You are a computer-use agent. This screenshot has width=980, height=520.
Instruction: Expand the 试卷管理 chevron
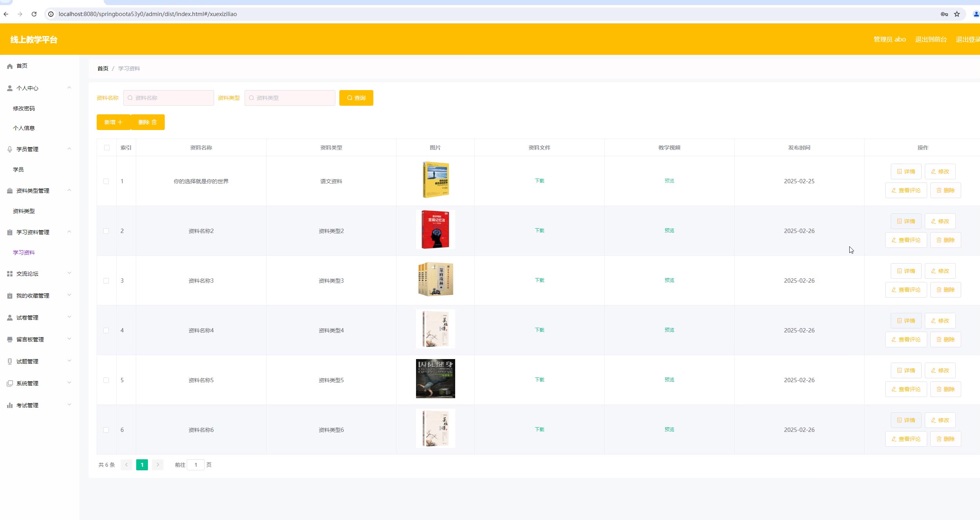pyautogui.click(x=69, y=317)
